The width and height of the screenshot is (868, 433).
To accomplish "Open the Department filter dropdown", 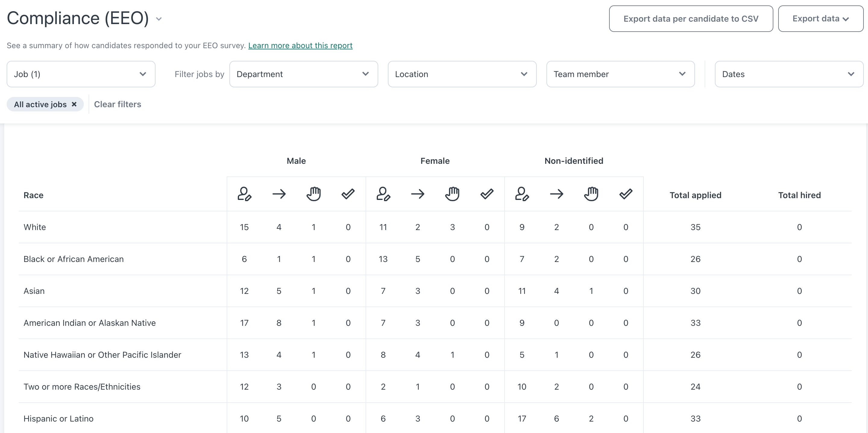I will [x=303, y=74].
